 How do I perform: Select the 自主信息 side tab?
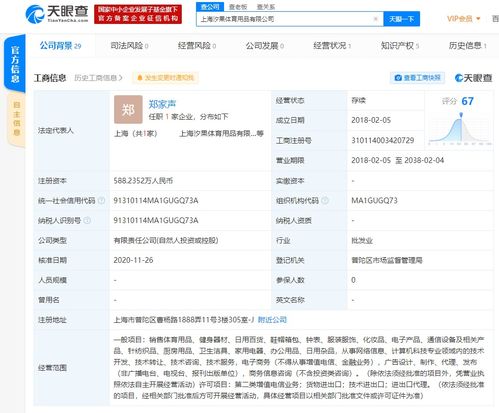pos(17,119)
